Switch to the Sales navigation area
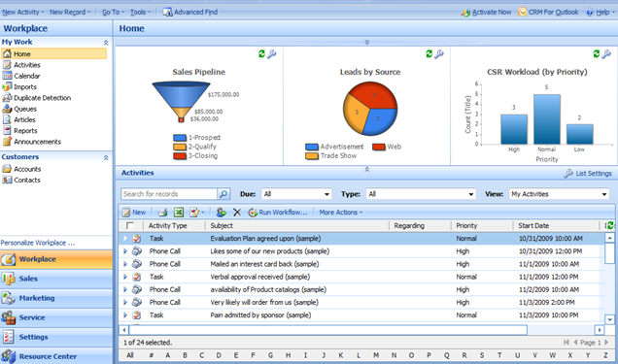This screenshot has height=364, width=618. pyautogui.click(x=56, y=279)
